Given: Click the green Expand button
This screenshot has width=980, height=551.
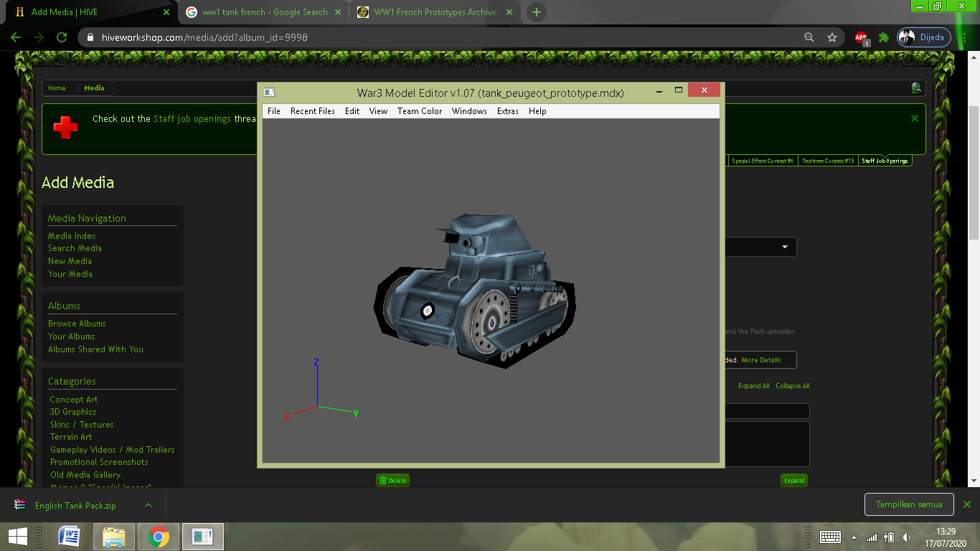Looking at the screenshot, I should click(x=794, y=481).
